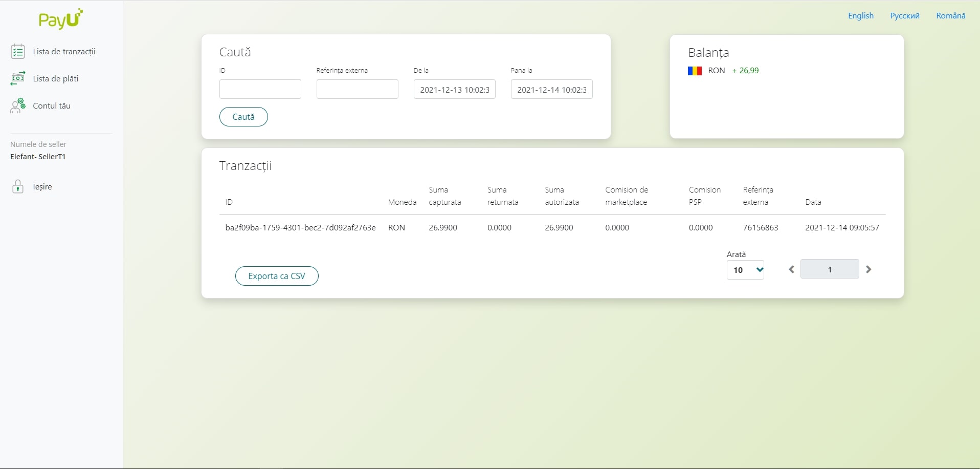Click the transaction list checklist icon

pyautogui.click(x=18, y=51)
